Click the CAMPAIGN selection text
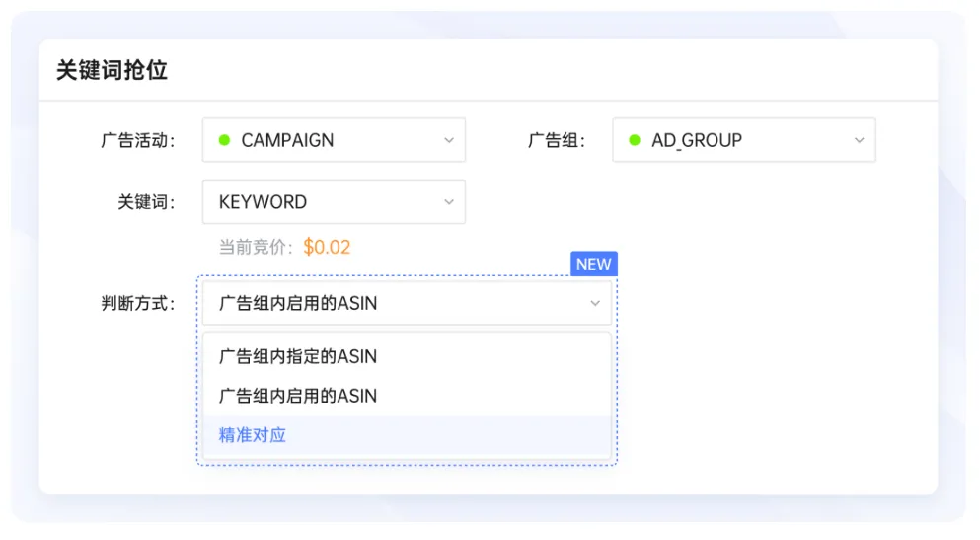Image resolution: width=980 pixels, height=540 pixels. (x=287, y=140)
